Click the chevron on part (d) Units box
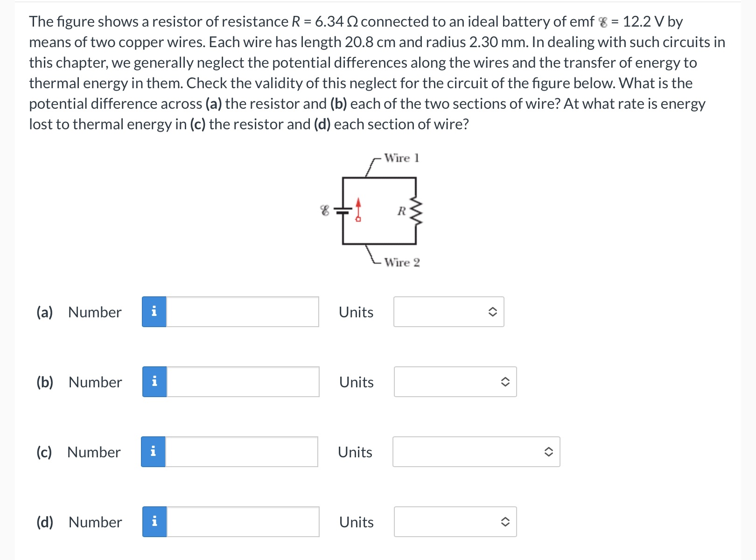The height and width of the screenshot is (560, 756). coord(506,522)
